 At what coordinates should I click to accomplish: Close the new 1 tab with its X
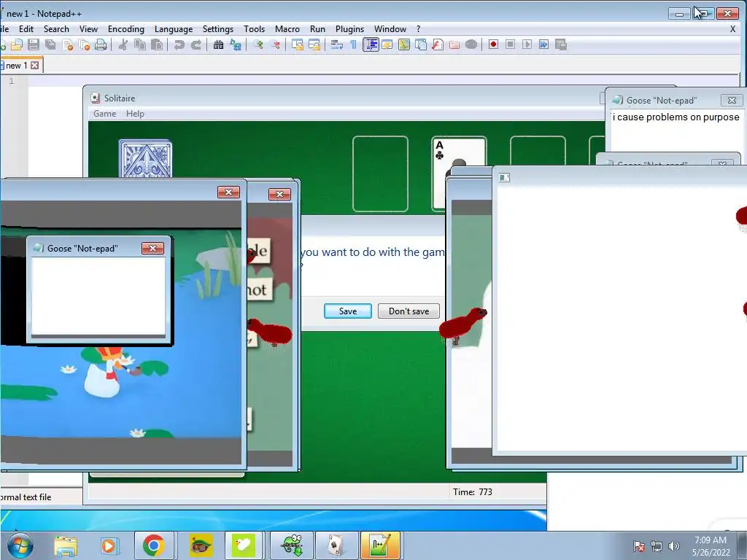[35, 65]
